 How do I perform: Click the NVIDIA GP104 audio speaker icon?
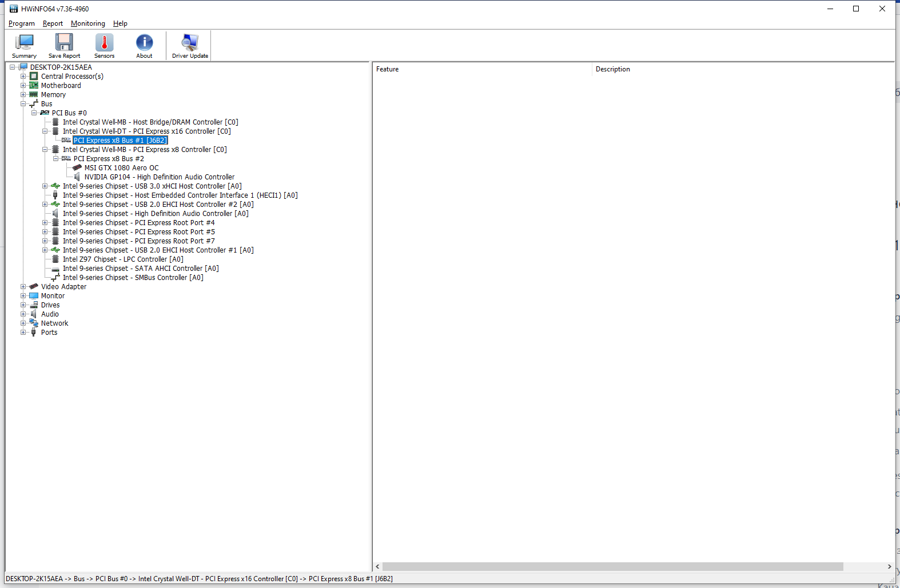[77, 177]
